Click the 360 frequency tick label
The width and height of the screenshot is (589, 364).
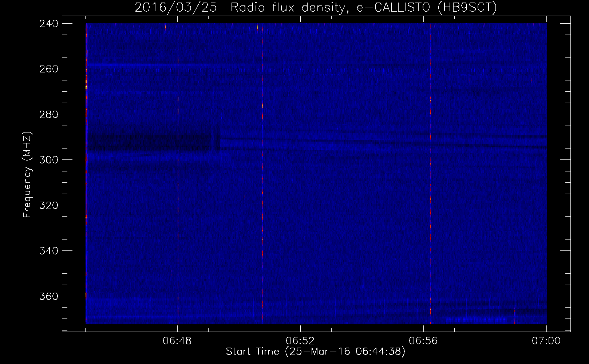tap(48, 296)
